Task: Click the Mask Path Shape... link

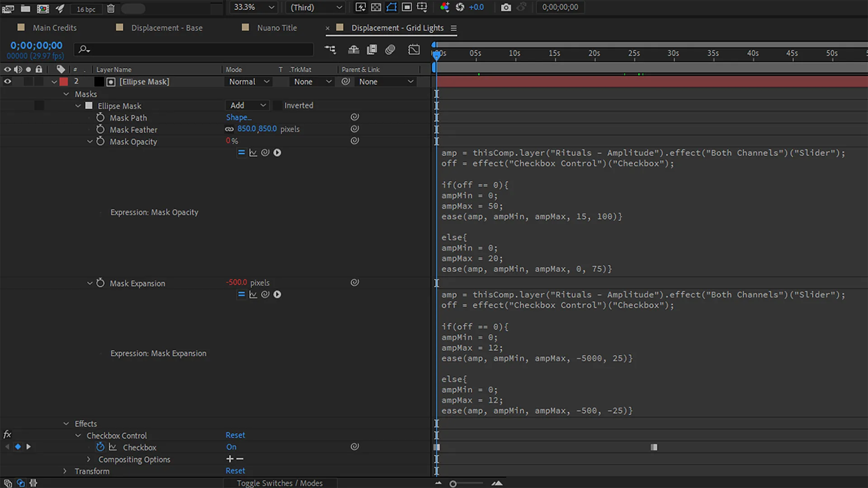Action: [239, 117]
